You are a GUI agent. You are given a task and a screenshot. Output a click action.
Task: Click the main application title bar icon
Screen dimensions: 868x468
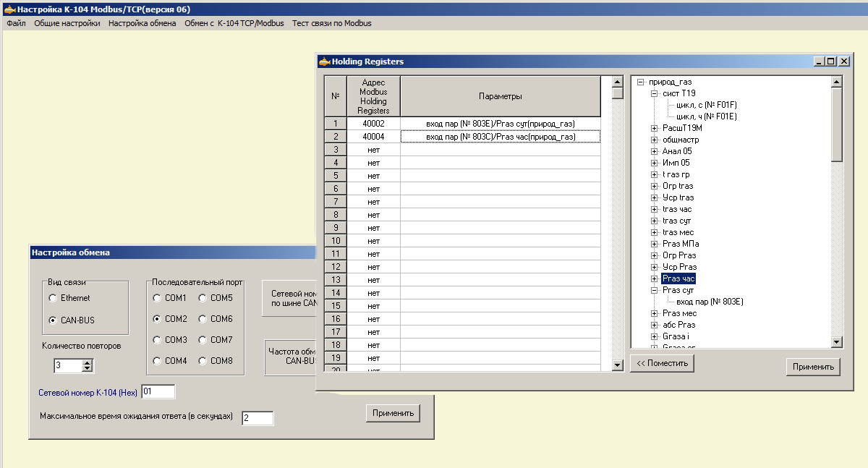[9, 9]
